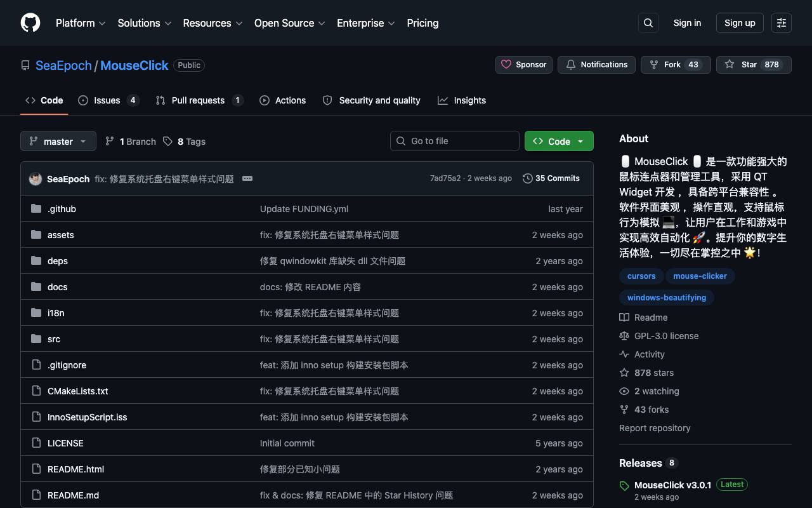Click the Sign in link
The image size is (812, 508).
687,23
